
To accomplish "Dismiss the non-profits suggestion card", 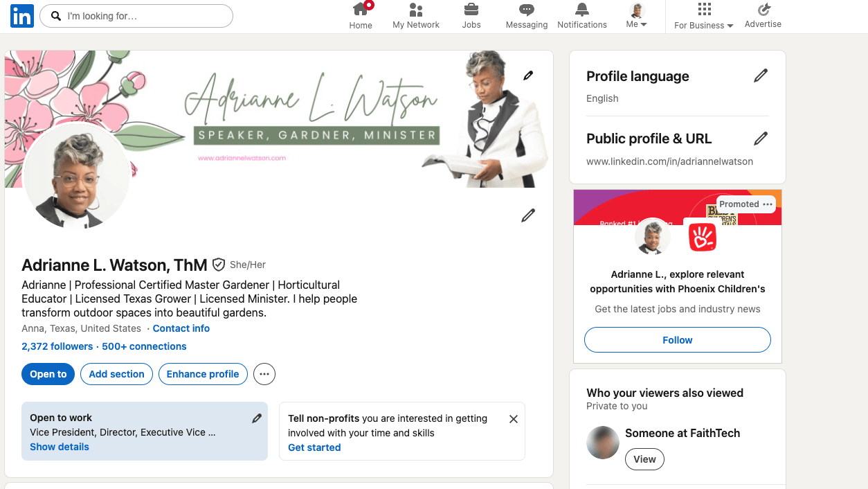I will pyautogui.click(x=514, y=419).
